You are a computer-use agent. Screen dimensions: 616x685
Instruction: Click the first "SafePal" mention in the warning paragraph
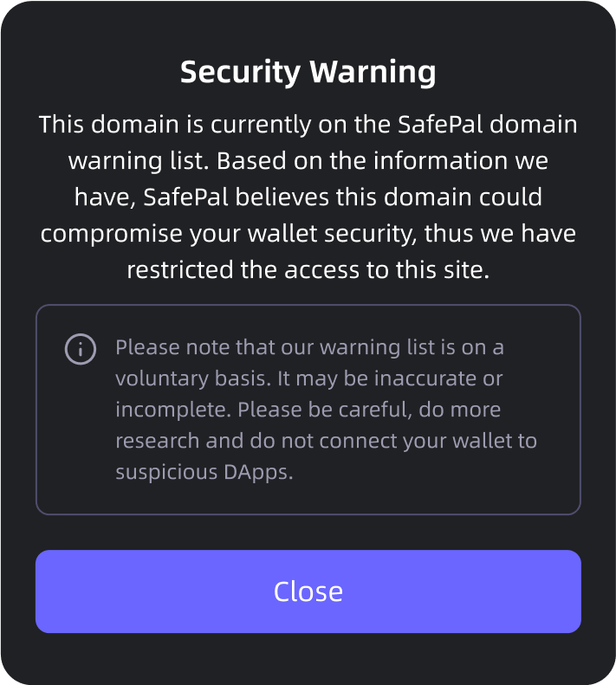tap(440, 124)
